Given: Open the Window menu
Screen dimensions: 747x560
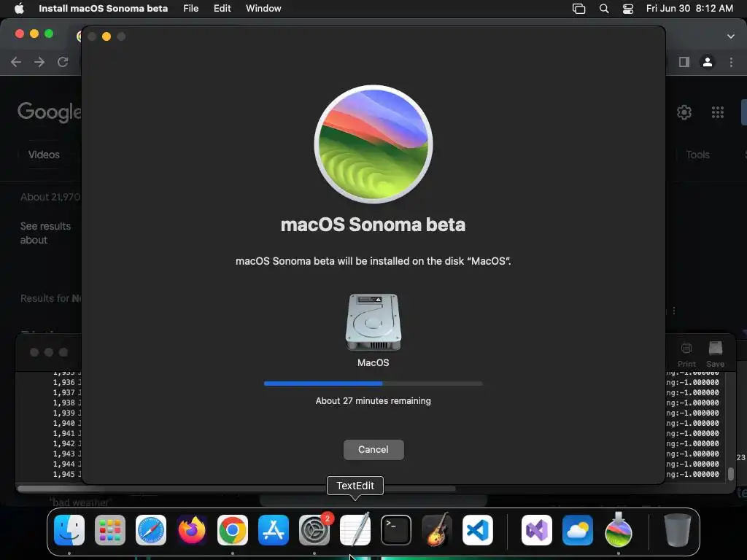Looking at the screenshot, I should 263,8.
